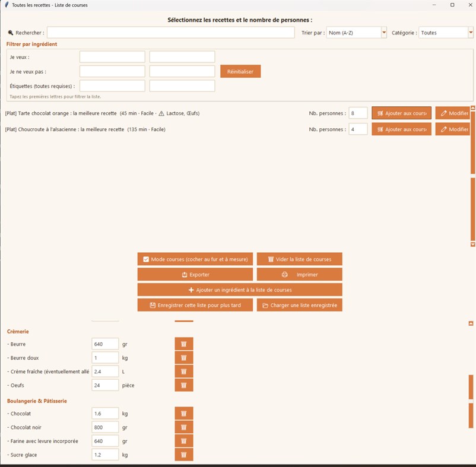Viewport: 476px width, 467px height.
Task: Delete the Beurre row with its trash icon
Action: [x=183, y=344]
